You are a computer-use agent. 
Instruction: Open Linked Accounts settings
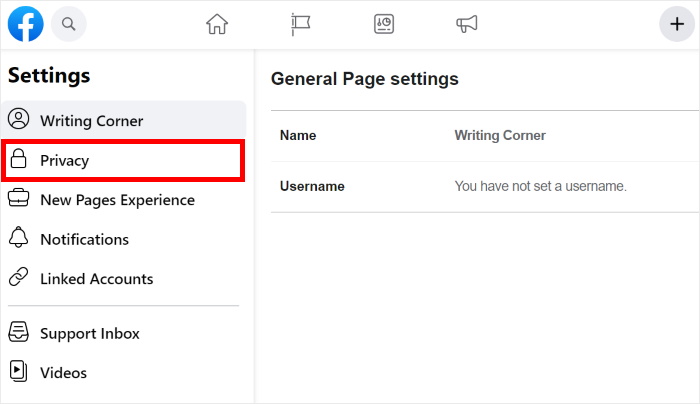(x=96, y=279)
